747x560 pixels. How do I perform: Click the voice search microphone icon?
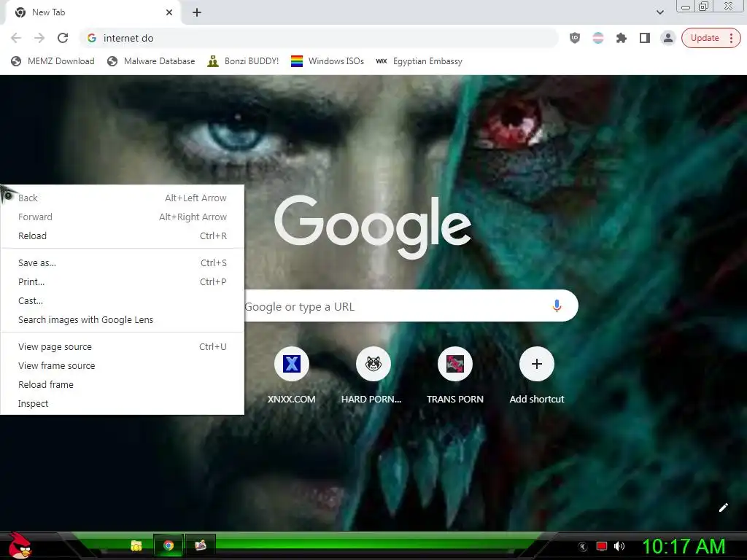coord(557,306)
